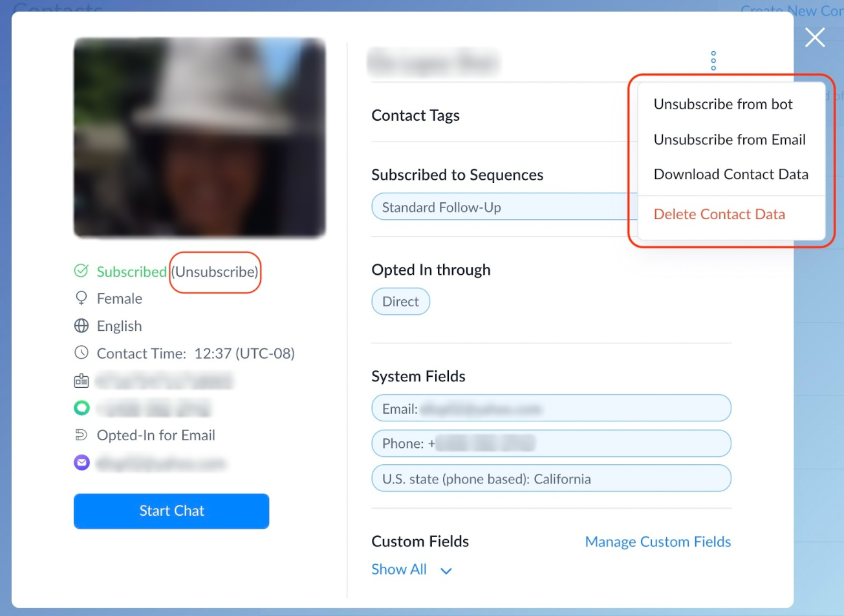Viewport: 844px width, 616px height.
Task: Select Unsubscribe from bot menu option
Action: point(722,104)
